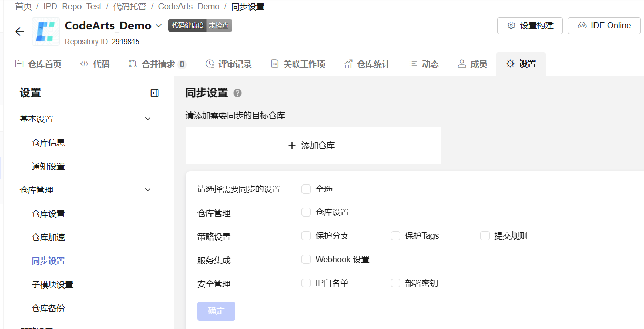Click the 策略设置 row label
Viewport: 644px width, 329px height.
(214, 237)
